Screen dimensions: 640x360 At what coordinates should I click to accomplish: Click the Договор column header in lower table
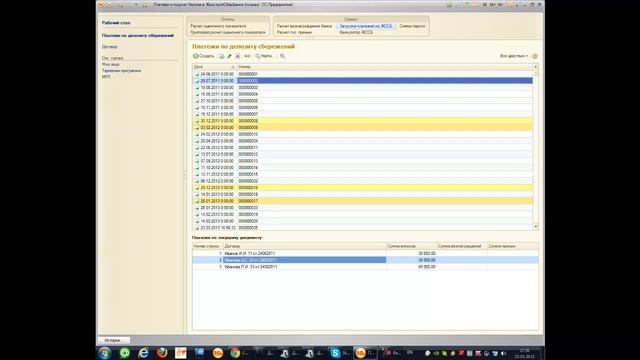click(304, 246)
